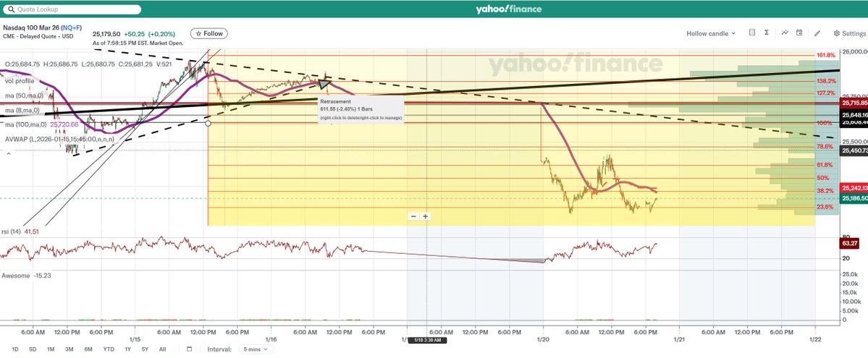Click the 38.2% Fibonacci level label
Viewport: 868px width, 358px height.
tap(825, 191)
